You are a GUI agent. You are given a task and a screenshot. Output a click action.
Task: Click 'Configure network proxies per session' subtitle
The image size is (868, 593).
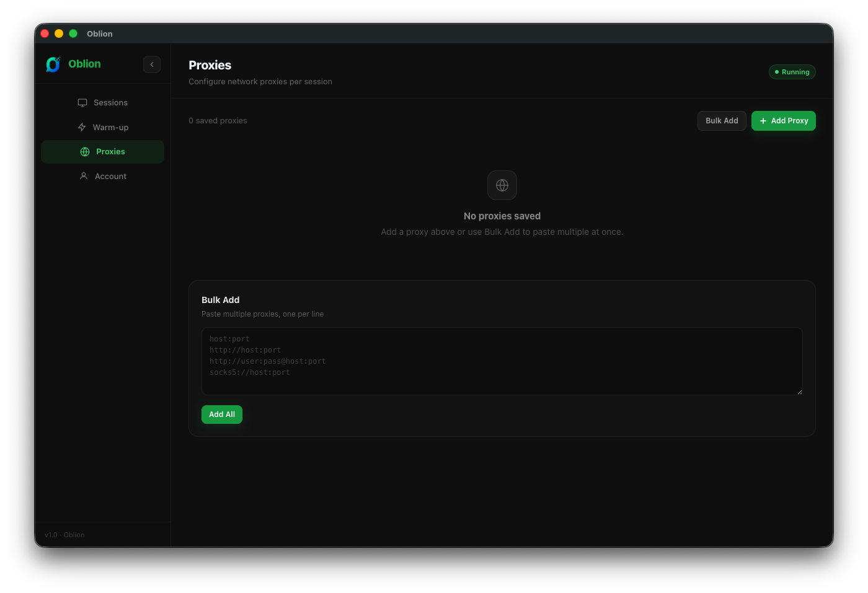tap(260, 82)
